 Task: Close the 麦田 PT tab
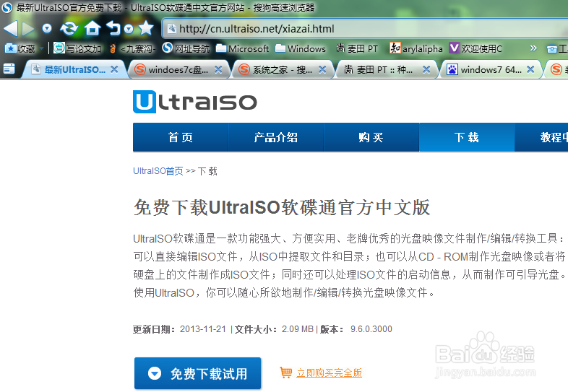pos(427,69)
